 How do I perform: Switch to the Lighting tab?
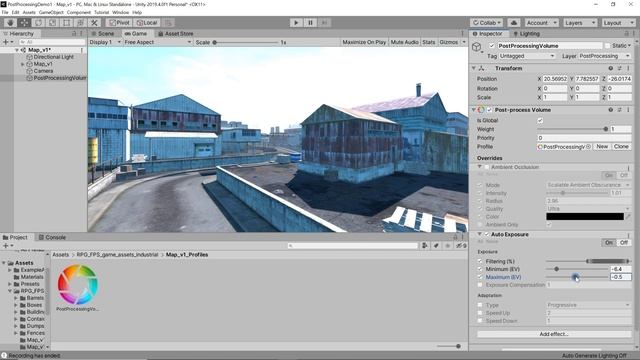pyautogui.click(x=527, y=33)
